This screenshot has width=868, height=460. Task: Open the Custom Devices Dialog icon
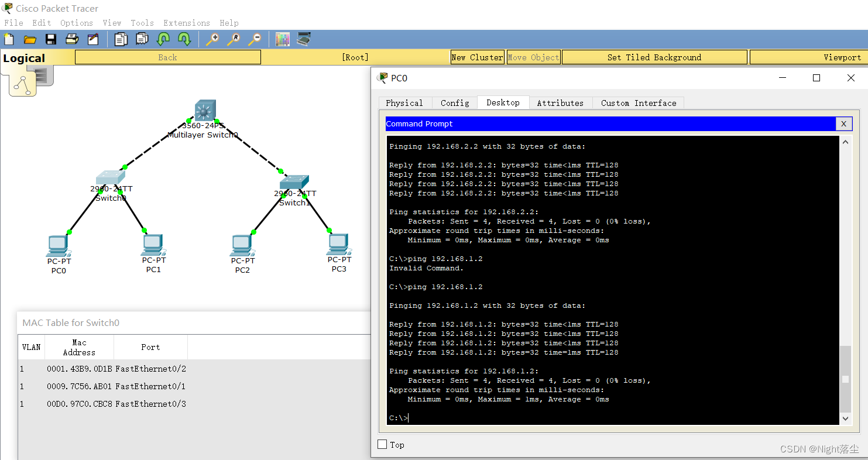[x=304, y=39]
